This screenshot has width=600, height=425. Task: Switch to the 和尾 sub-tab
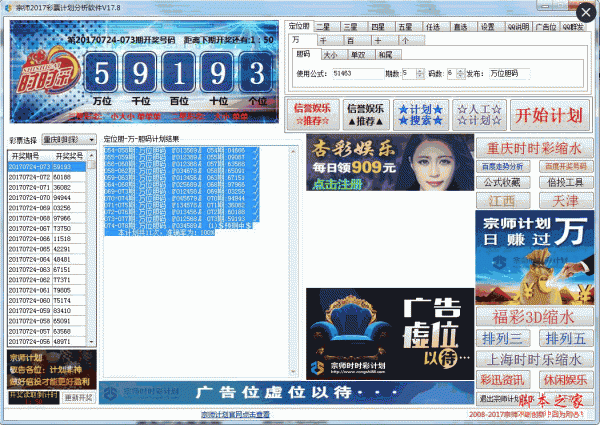coord(388,55)
